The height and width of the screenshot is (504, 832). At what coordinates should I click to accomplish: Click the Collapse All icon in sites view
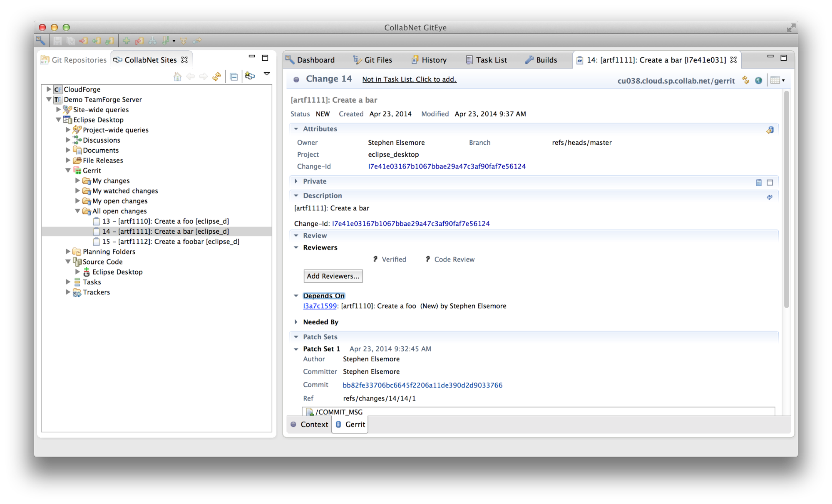[234, 76]
